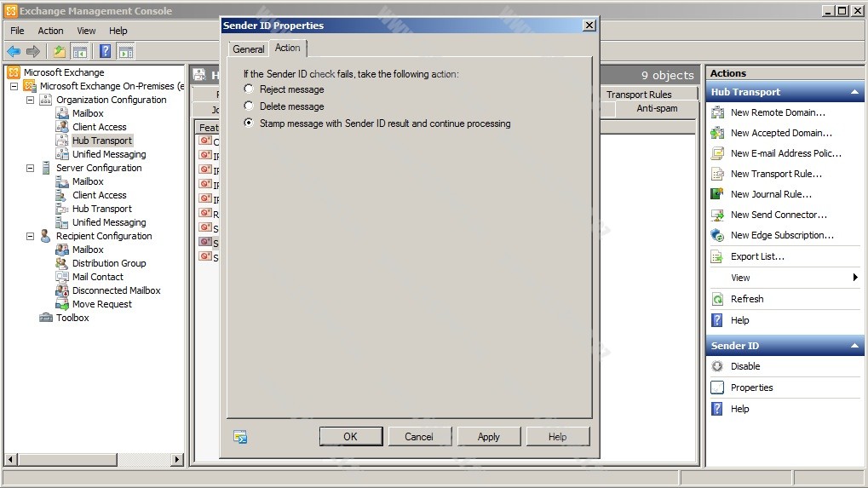The height and width of the screenshot is (488, 868).
Task: Click the New Accepted Domain icon
Action: (717, 133)
